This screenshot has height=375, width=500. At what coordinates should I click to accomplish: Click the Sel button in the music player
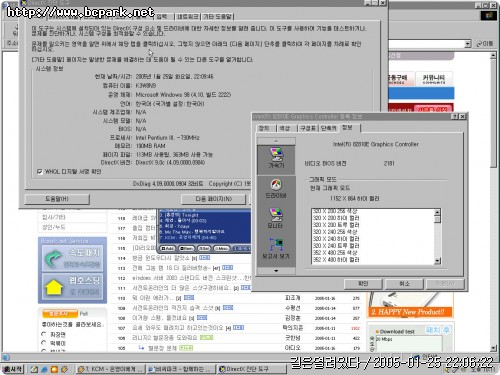coord(204,248)
